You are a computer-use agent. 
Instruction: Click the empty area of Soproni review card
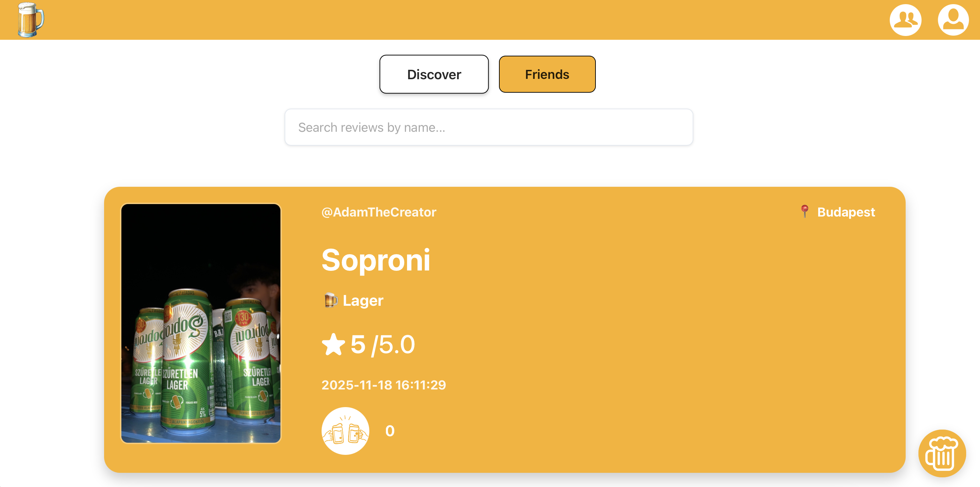pyautogui.click(x=647, y=342)
